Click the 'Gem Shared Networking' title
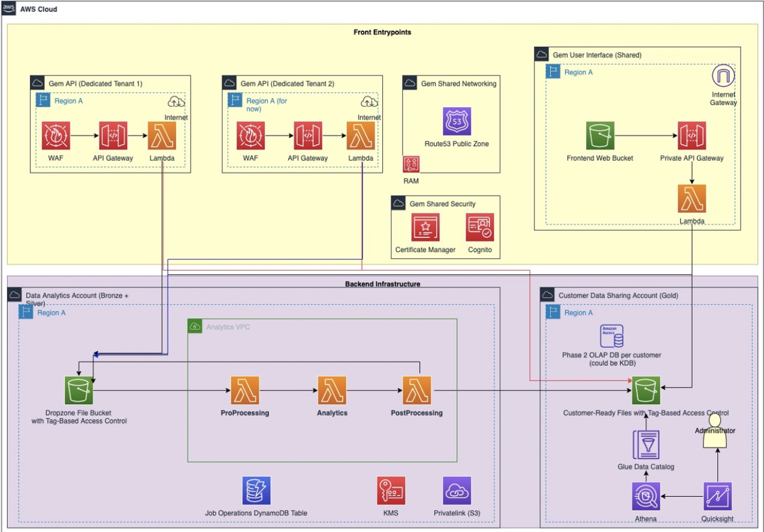 click(458, 84)
